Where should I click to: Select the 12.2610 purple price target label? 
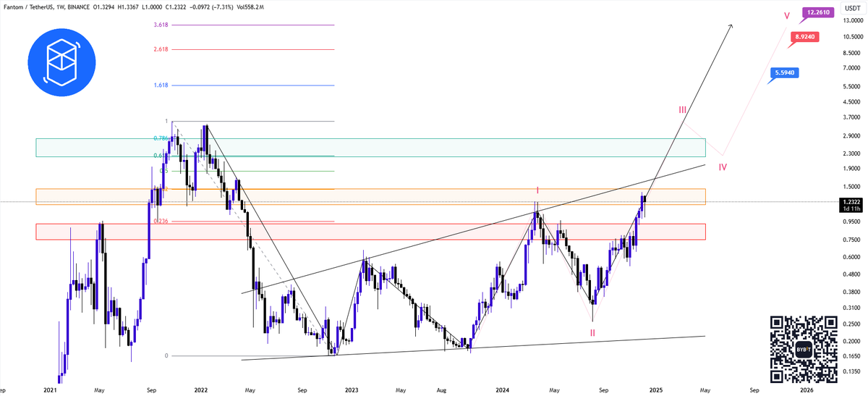[818, 12]
